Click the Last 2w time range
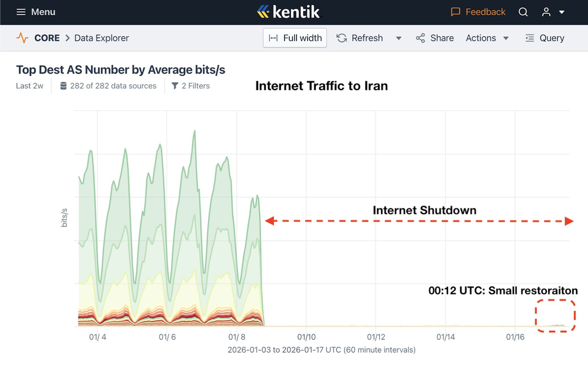The height and width of the screenshot is (365, 588). (x=29, y=86)
